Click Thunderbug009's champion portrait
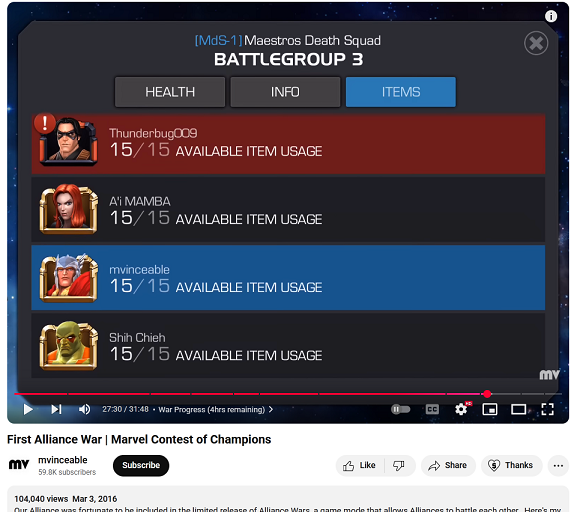This screenshot has height=512, width=577. click(69, 141)
